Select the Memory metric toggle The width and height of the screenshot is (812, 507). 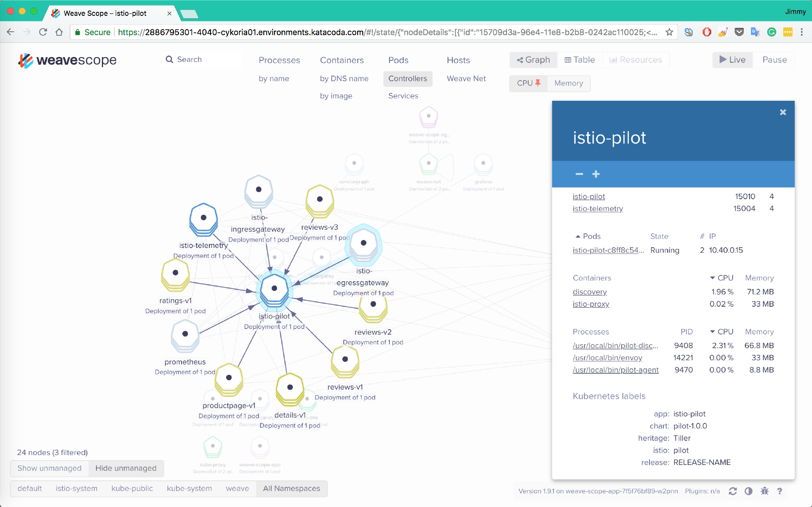tap(569, 83)
